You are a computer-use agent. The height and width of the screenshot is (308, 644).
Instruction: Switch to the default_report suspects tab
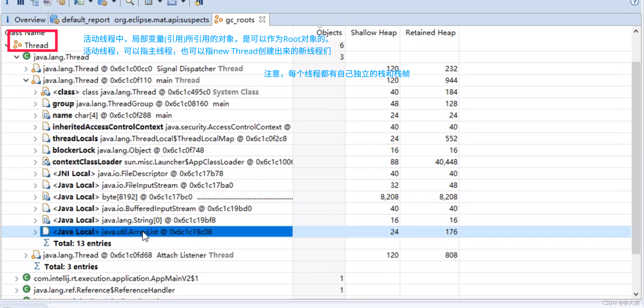coord(130,19)
